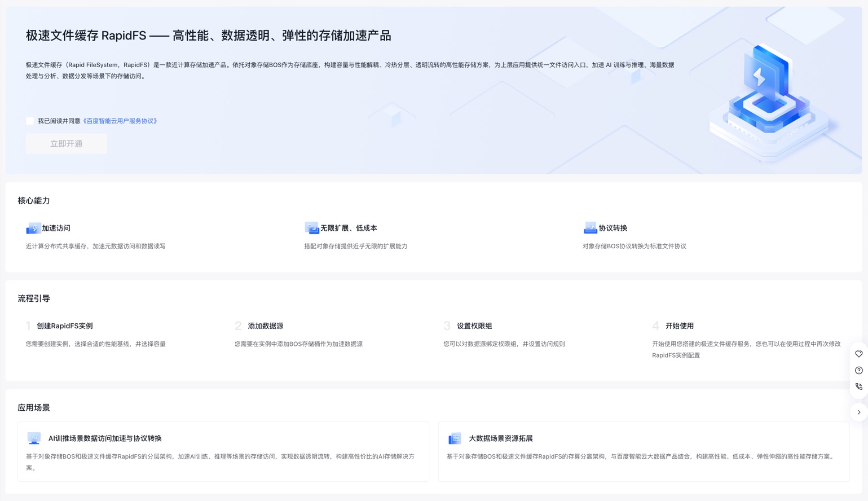Click the 加速访问 heading text

pos(56,228)
